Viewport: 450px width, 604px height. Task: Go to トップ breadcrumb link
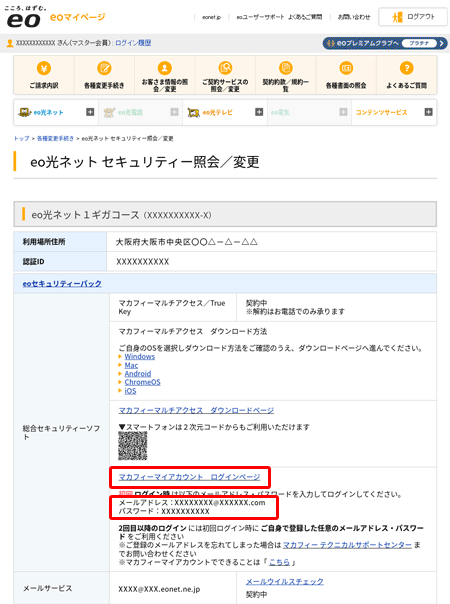22,138
